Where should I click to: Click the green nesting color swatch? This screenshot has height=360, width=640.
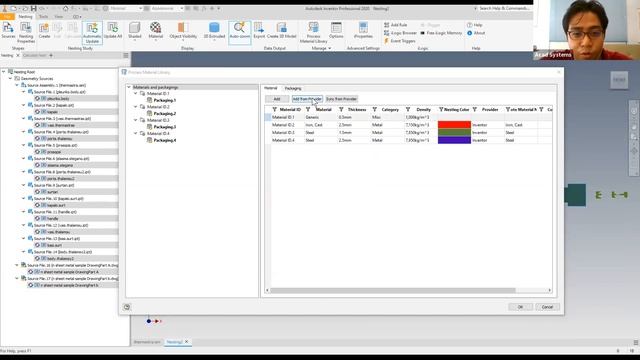(454, 133)
